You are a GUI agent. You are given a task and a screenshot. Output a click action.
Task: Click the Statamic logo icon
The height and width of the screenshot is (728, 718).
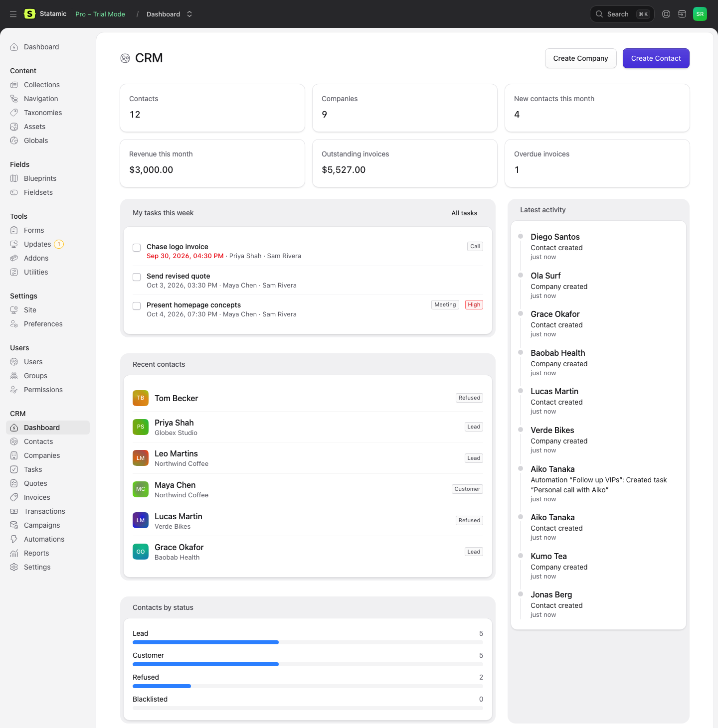click(30, 14)
